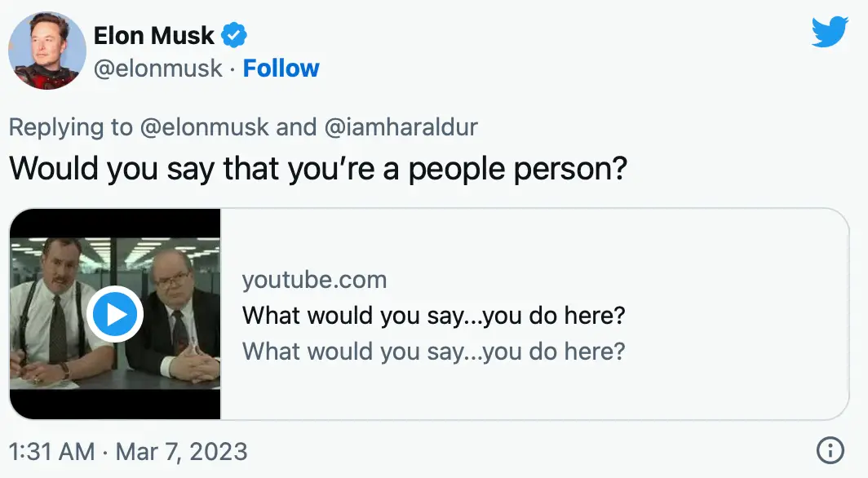The image size is (868, 478).
Task: Open the youtube.com source link
Action: point(315,280)
